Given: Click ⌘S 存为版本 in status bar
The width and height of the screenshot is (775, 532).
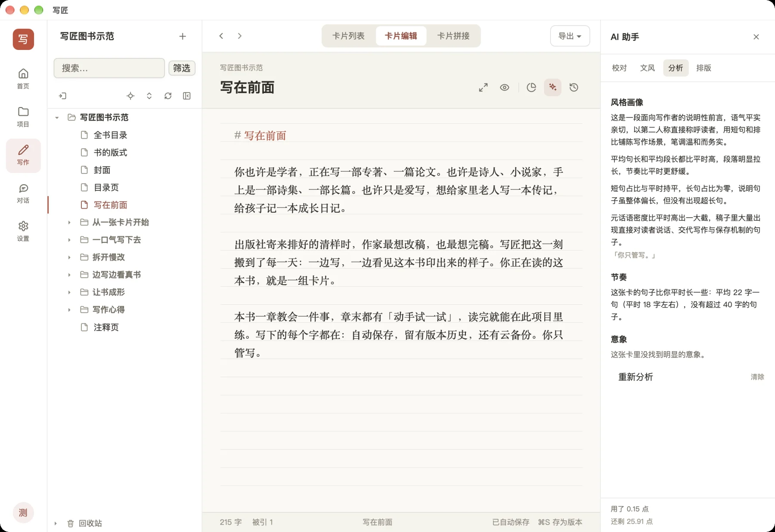Looking at the screenshot, I should click(x=560, y=522).
